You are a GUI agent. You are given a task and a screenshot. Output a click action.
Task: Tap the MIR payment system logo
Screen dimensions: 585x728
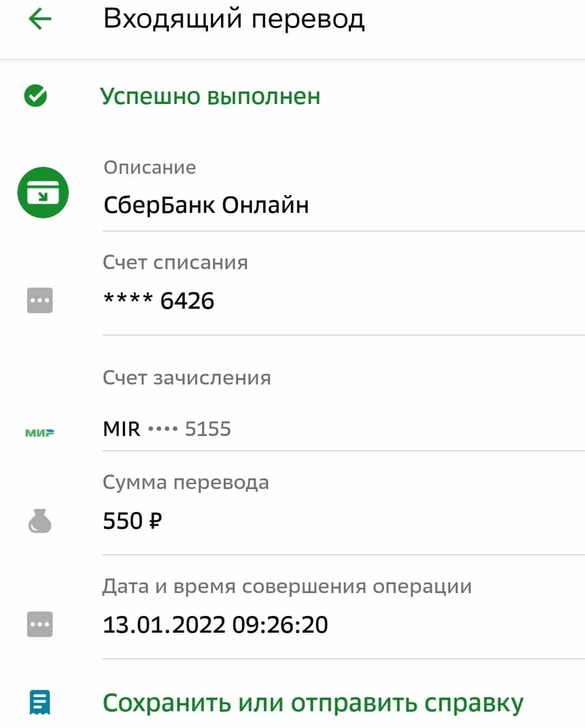coord(40,433)
